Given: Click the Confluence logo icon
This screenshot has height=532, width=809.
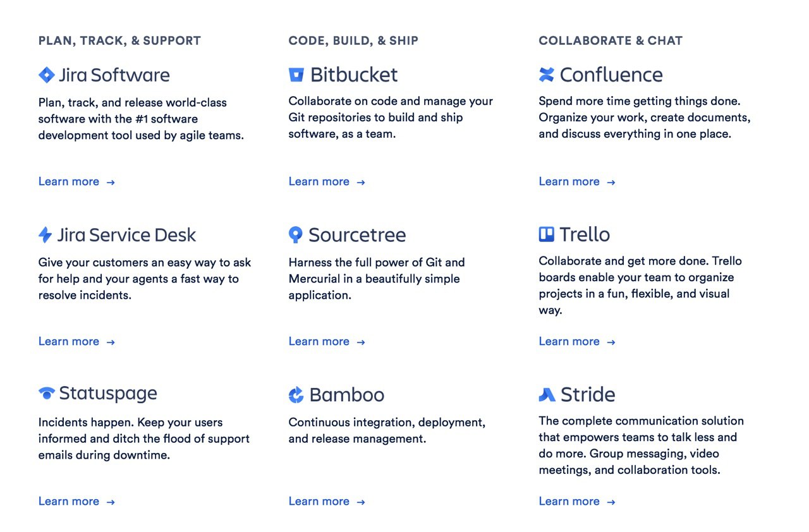Looking at the screenshot, I should click(x=547, y=75).
